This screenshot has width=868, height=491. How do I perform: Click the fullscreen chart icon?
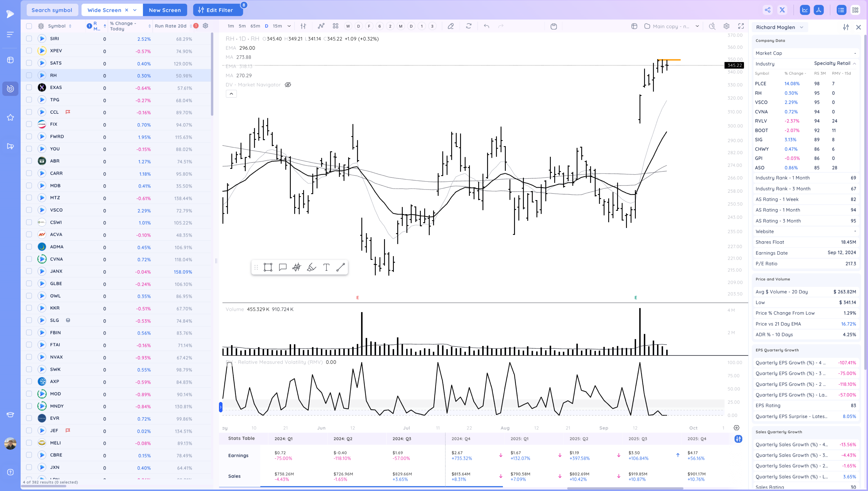pyautogui.click(x=741, y=26)
